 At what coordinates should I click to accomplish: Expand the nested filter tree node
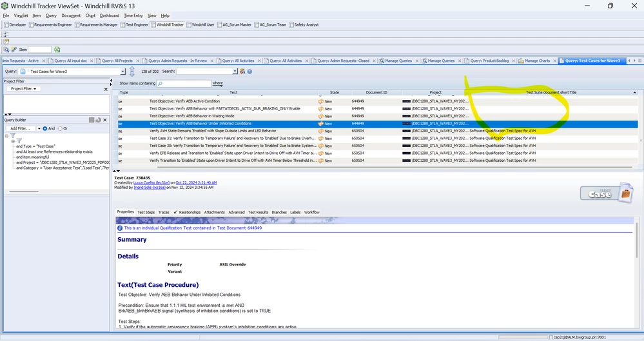point(13,141)
